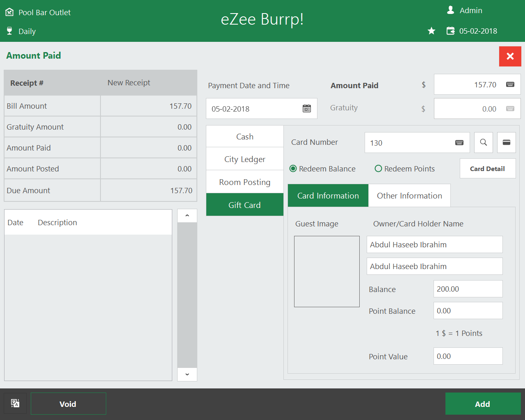
Task: Click the Bill Amount value 157.70
Action: (180, 106)
